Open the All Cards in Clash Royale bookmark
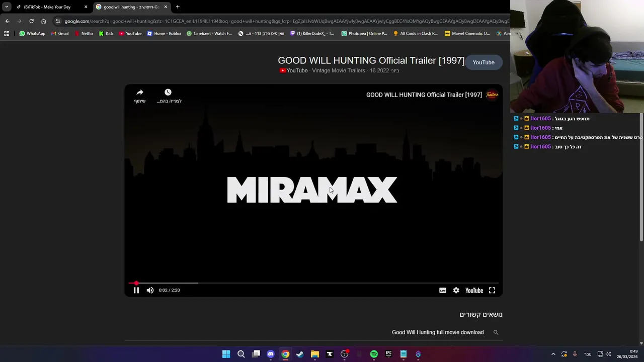Viewport: 644px width, 362px height. click(x=416, y=34)
